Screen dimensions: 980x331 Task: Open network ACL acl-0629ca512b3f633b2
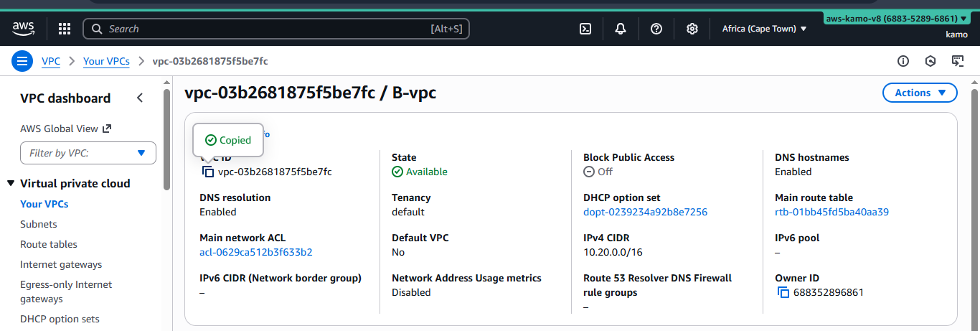(256, 252)
